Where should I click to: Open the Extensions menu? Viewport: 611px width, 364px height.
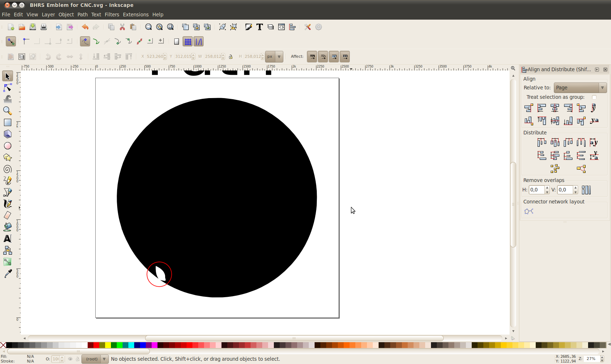[136, 15]
